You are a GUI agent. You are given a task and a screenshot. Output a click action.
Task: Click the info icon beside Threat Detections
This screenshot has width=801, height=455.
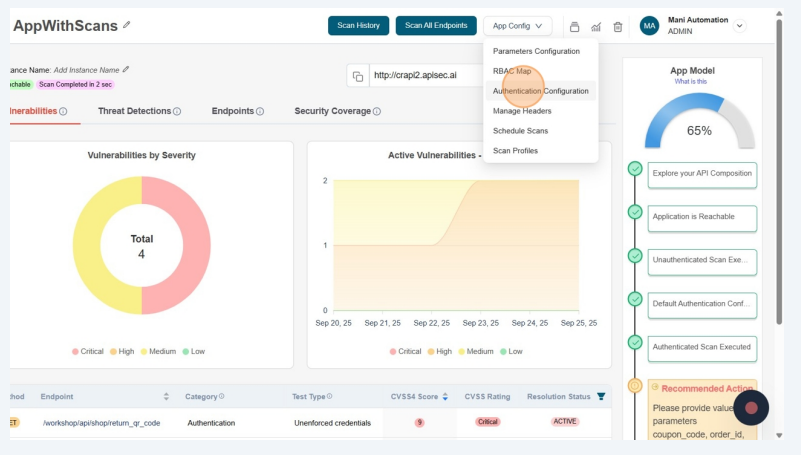[x=178, y=111]
